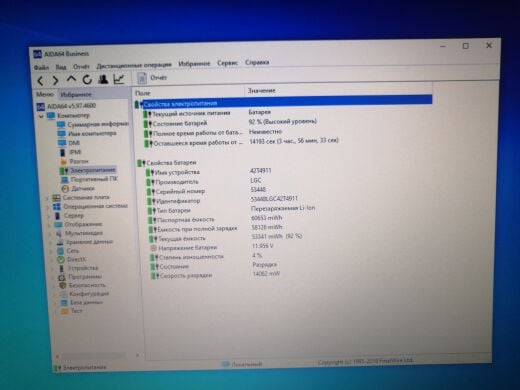The width and height of the screenshot is (520, 390).
Task: Switch to the Меню sidebar tab
Action: (x=45, y=94)
